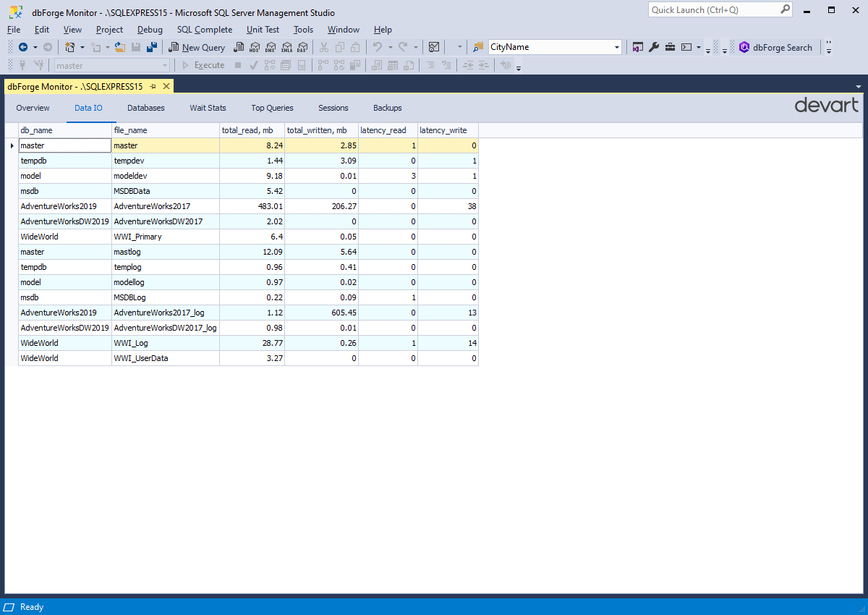Create a new DMX query
The width and height of the screenshot is (868, 615).
pos(271,47)
